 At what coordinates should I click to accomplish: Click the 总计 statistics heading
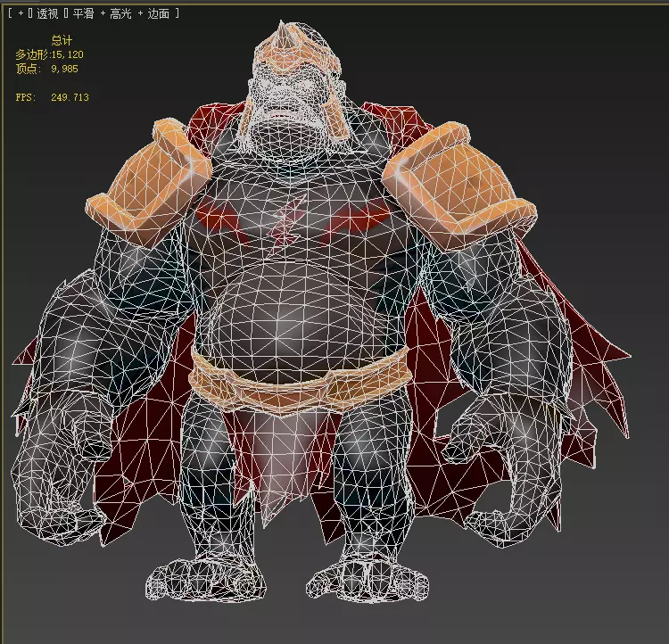tap(62, 40)
